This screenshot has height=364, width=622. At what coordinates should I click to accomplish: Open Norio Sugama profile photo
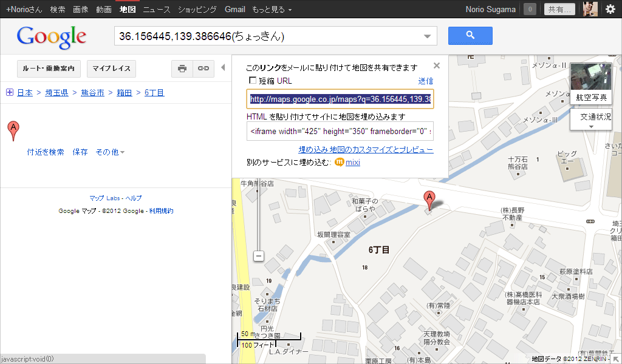(590, 9)
